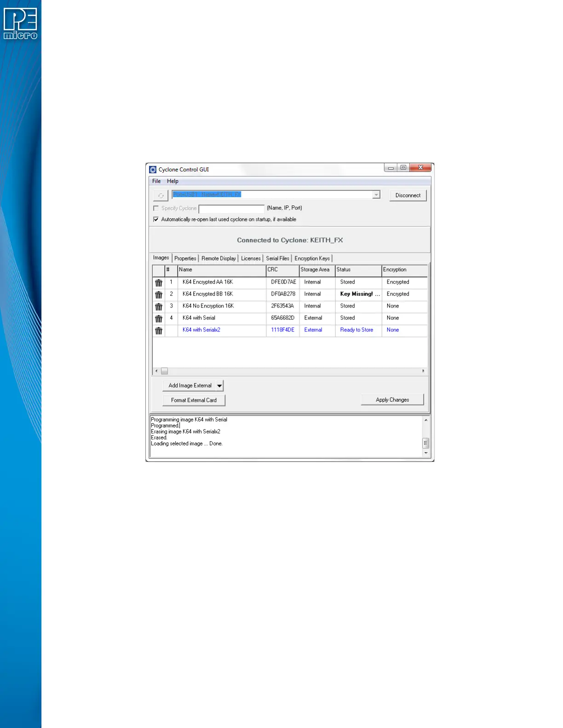Delete the K64 with Serialx2 image
Screen dimensions: 563x728
point(159,330)
